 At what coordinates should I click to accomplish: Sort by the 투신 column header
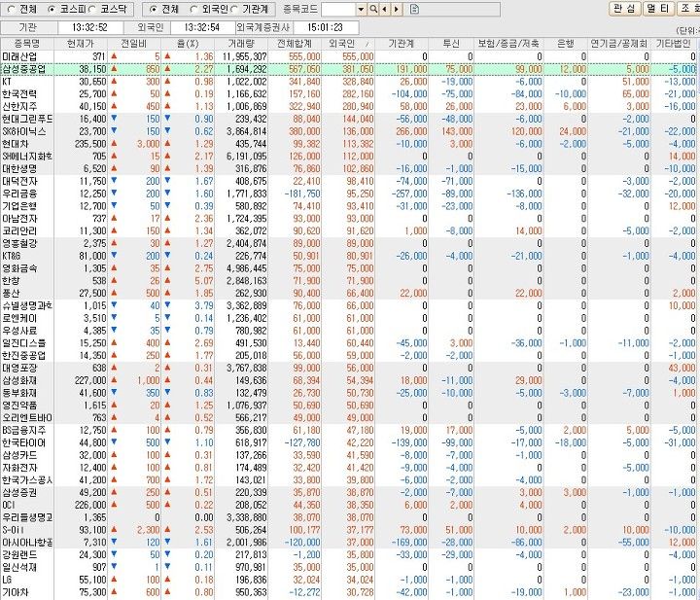pos(451,44)
